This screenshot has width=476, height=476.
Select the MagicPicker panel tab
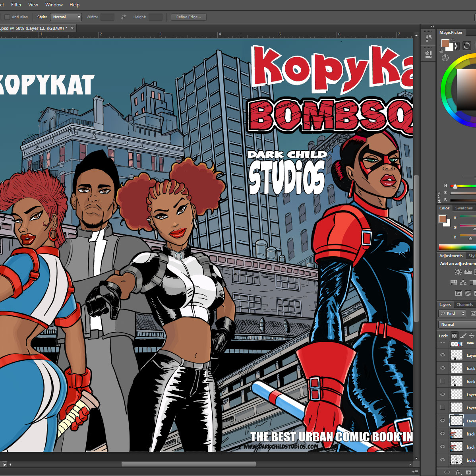pyautogui.click(x=451, y=33)
